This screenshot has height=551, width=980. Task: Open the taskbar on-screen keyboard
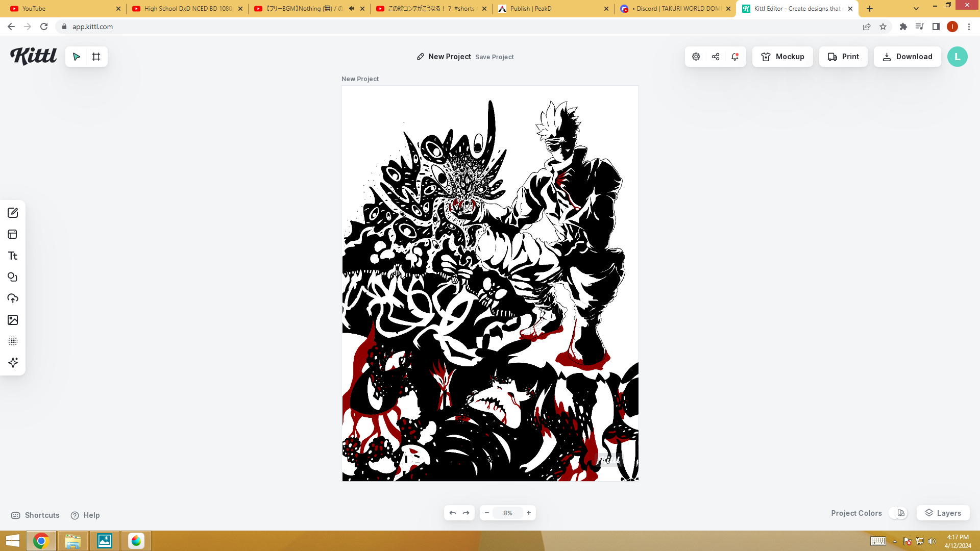[x=878, y=541]
